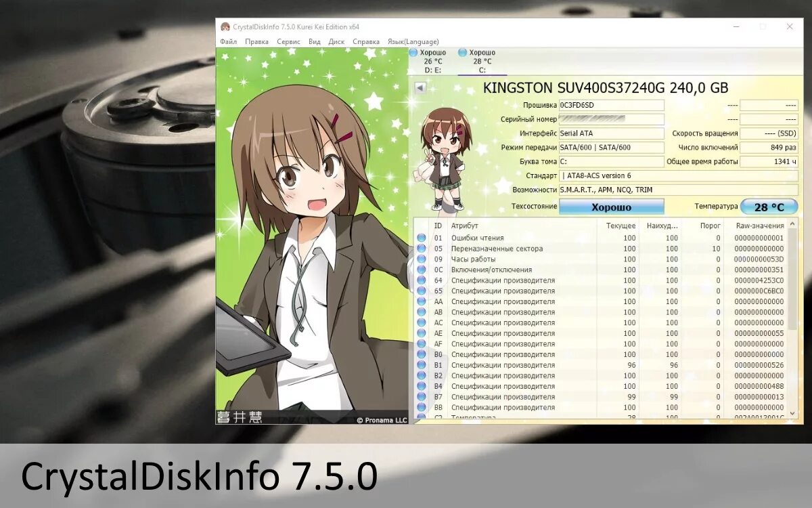Click raw value 0000004253C0

pyautogui.click(x=759, y=280)
